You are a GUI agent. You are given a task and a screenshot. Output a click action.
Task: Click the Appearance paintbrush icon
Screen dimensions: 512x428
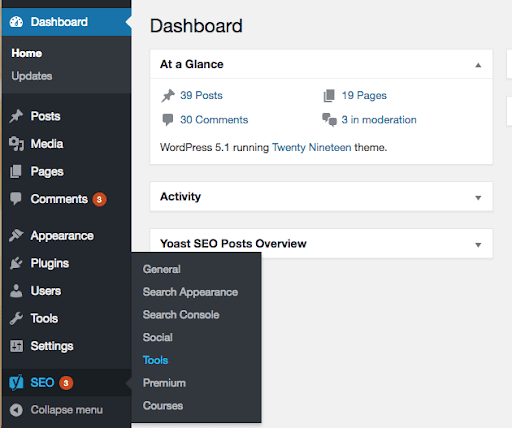[x=16, y=236]
